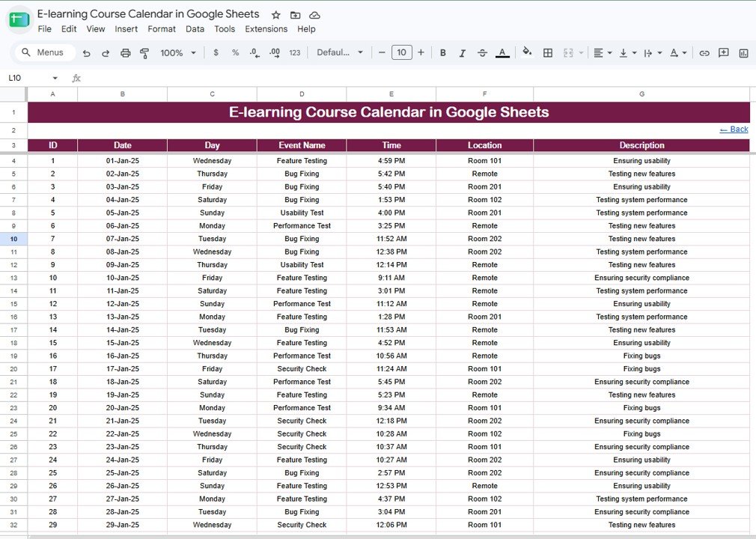Open text wrapping options

pos(653,53)
